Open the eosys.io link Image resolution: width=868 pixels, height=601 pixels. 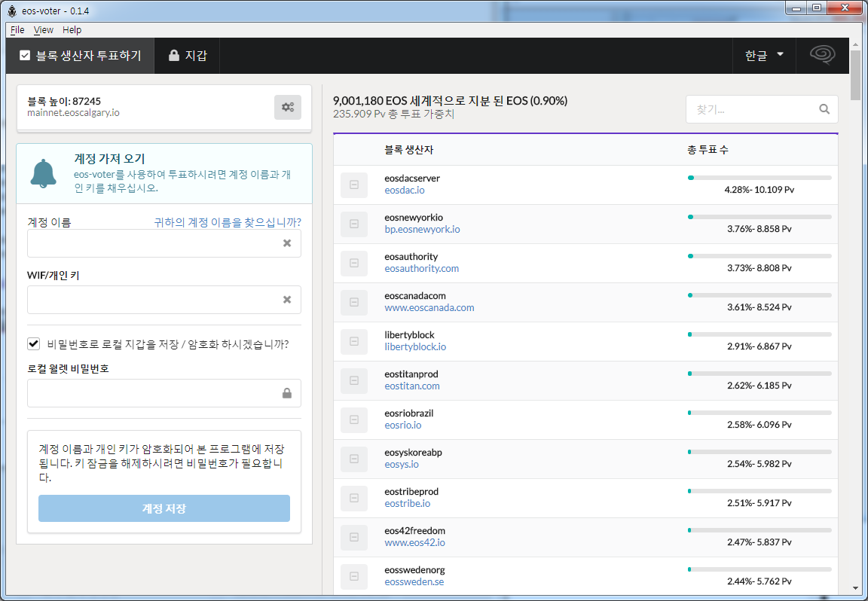point(402,465)
